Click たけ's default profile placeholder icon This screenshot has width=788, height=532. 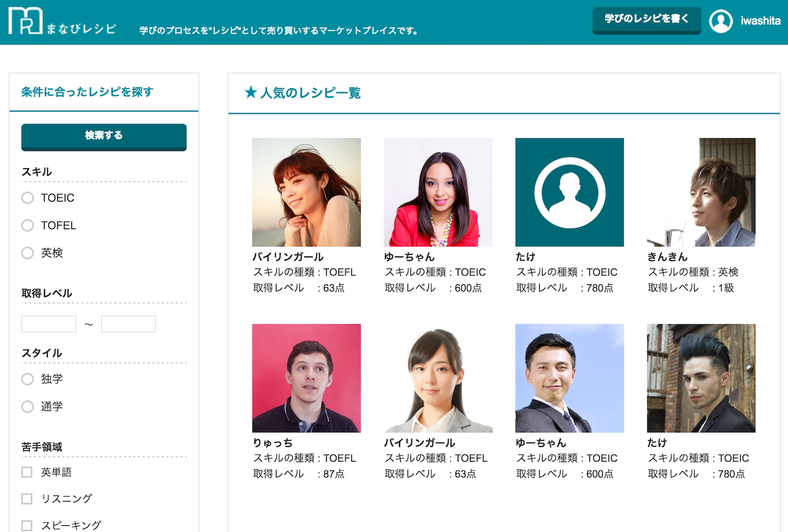coord(570,193)
